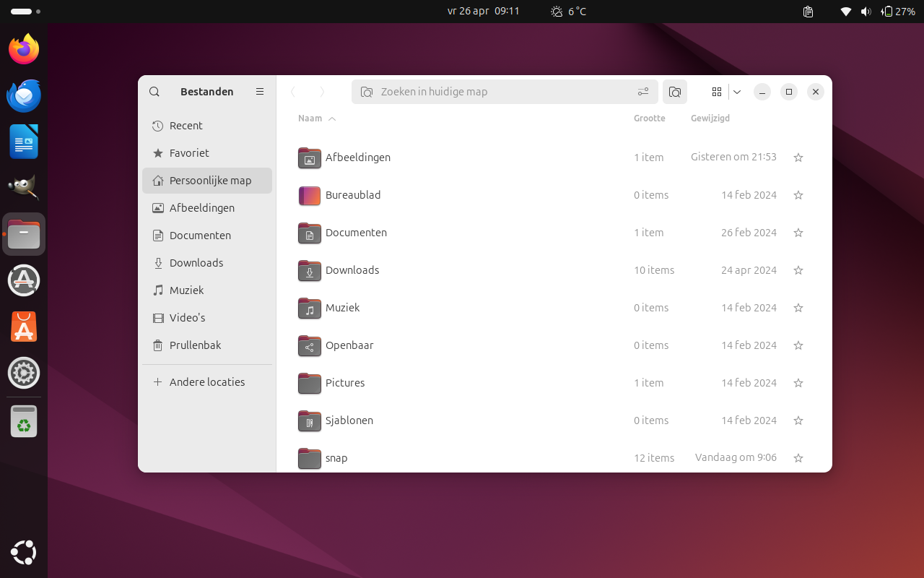Mark the snap folder with its star
Screen dimensions: 924x578
point(798,458)
